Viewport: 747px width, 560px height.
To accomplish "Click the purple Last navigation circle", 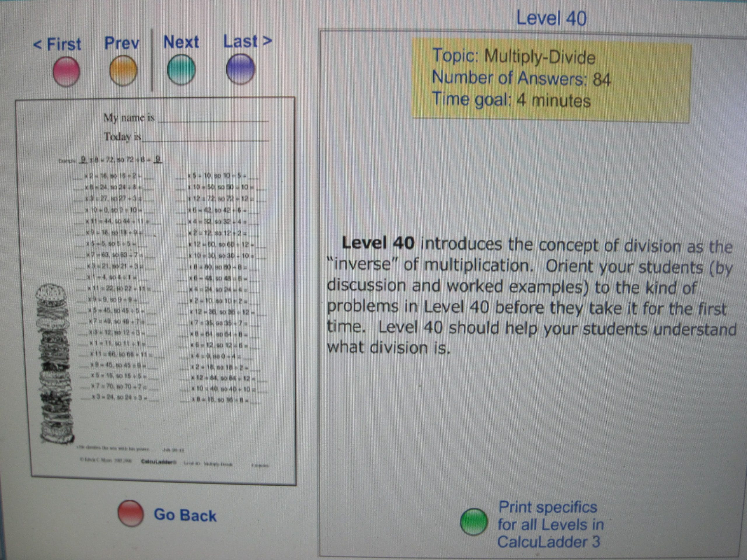I will coord(240,69).
